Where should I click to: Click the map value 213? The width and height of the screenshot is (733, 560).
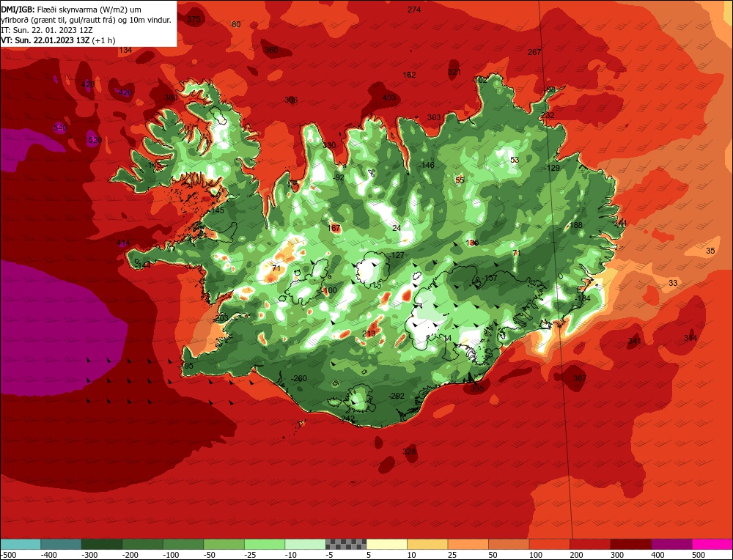(369, 334)
